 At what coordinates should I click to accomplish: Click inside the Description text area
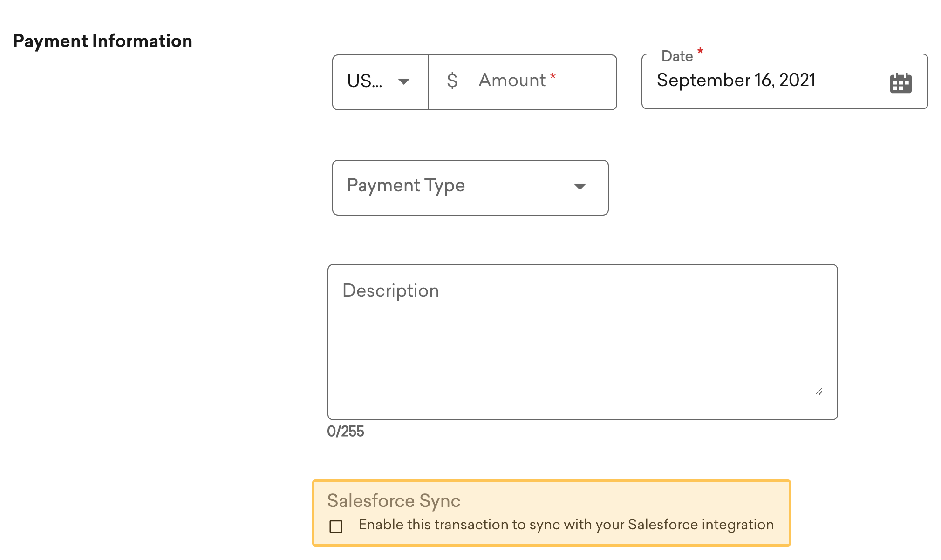(x=582, y=342)
